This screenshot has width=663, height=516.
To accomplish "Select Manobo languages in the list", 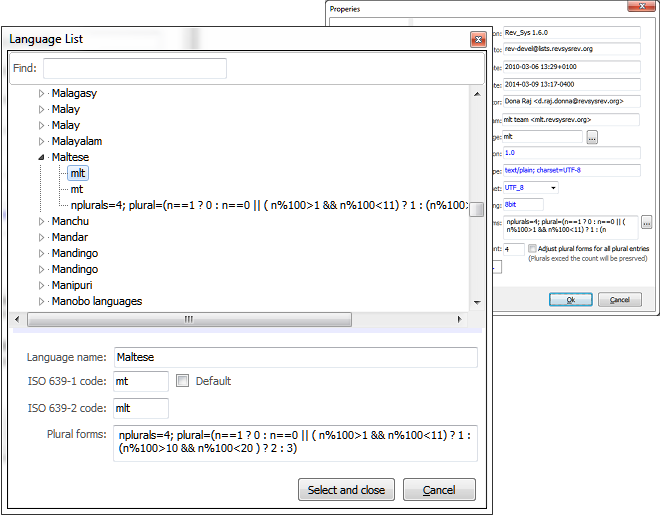I will (97, 302).
